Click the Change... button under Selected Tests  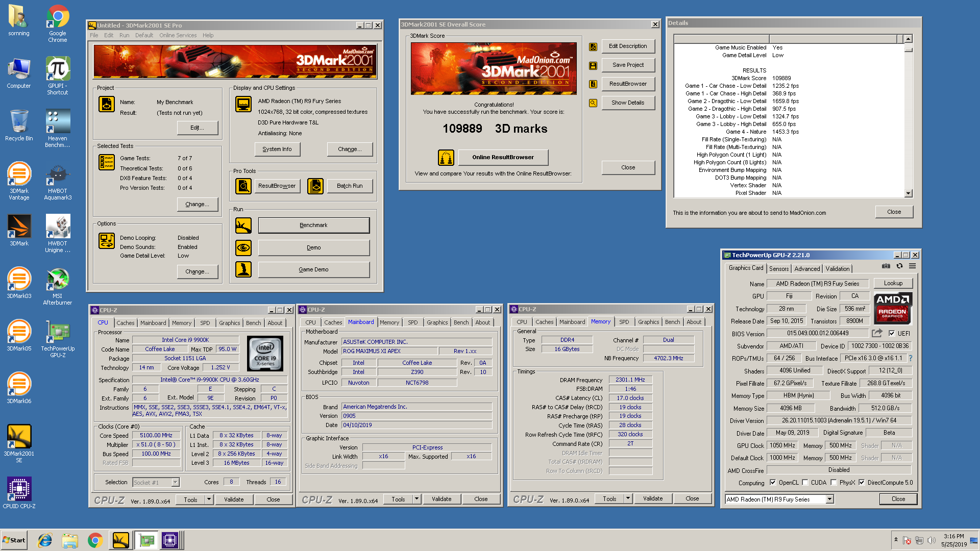[197, 204]
